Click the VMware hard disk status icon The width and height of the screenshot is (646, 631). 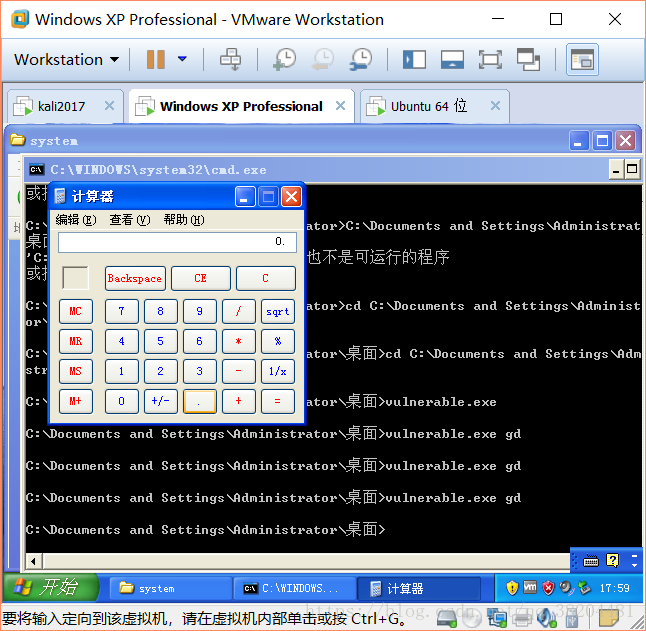click(447, 619)
